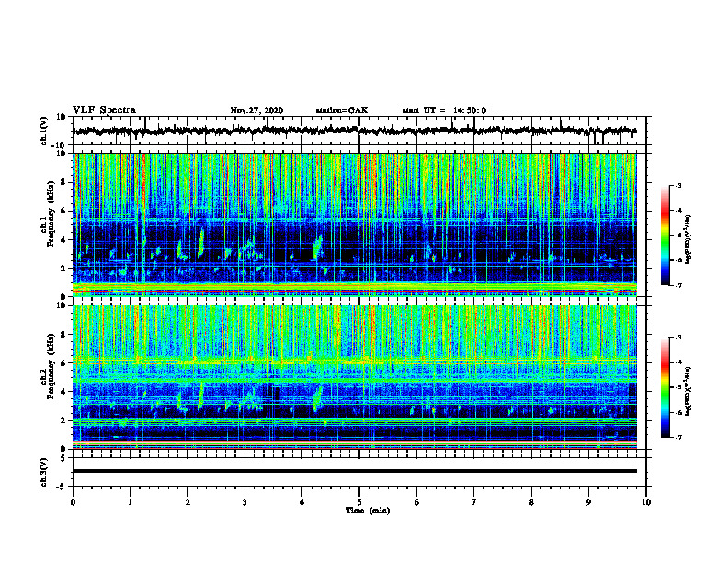Viewport: 728px width, 563px height.
Task: Click the "-3" tick on ch.1 color bar
Action: point(677,185)
